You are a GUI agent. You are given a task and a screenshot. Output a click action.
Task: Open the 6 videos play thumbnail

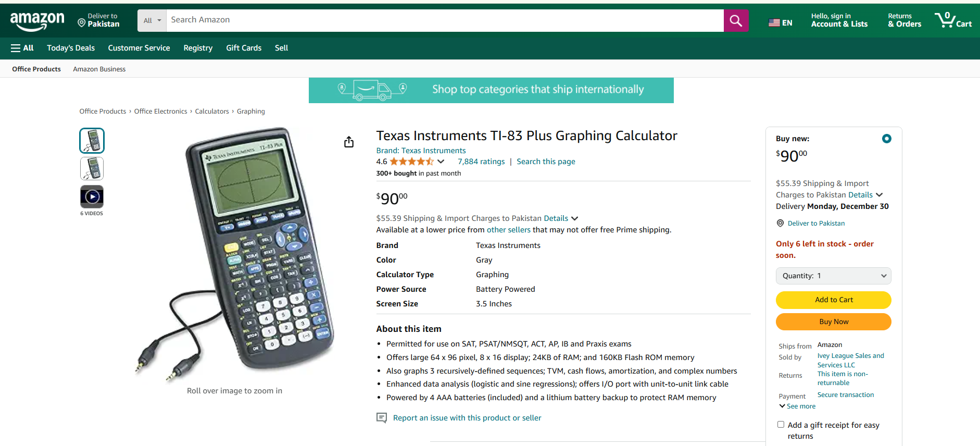point(92,197)
